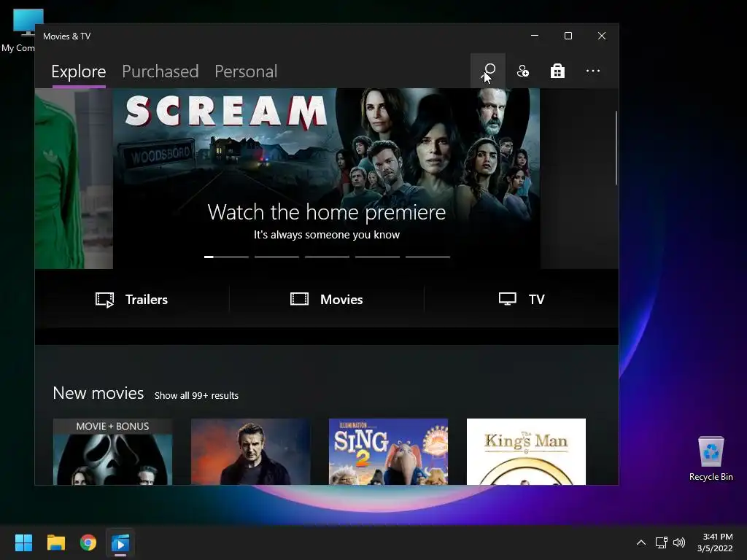
Task: Click the Movies category button
Action: 327,300
